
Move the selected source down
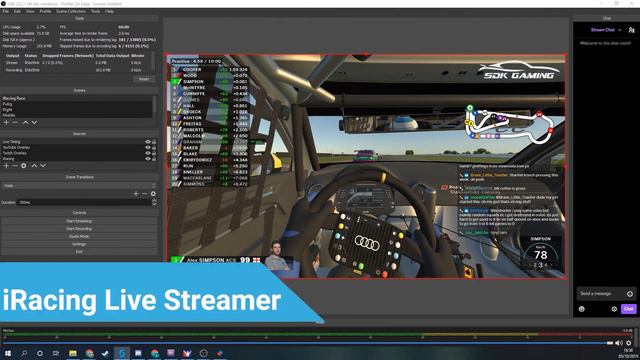[x=43, y=166]
